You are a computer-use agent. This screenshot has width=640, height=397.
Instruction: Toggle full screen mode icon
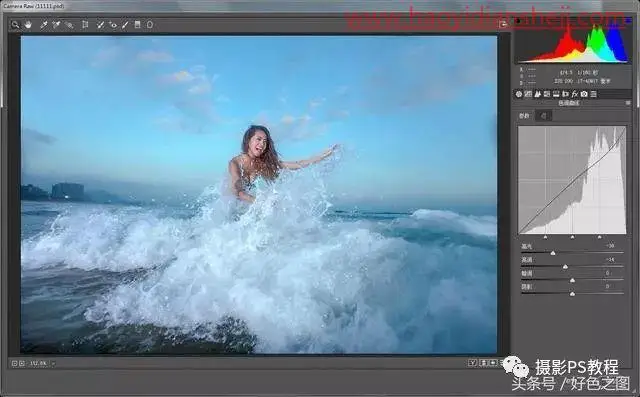coord(503,24)
